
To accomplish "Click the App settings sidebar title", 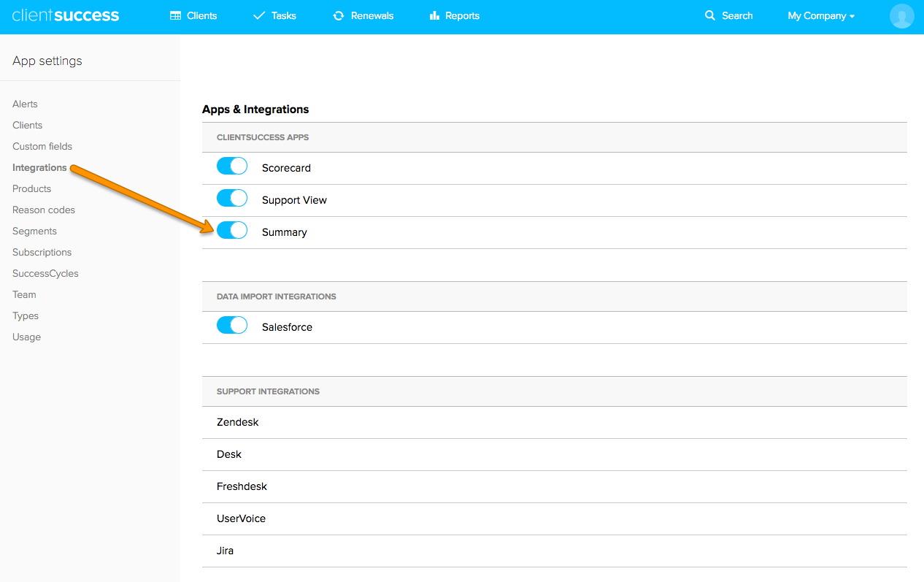I will tap(47, 61).
